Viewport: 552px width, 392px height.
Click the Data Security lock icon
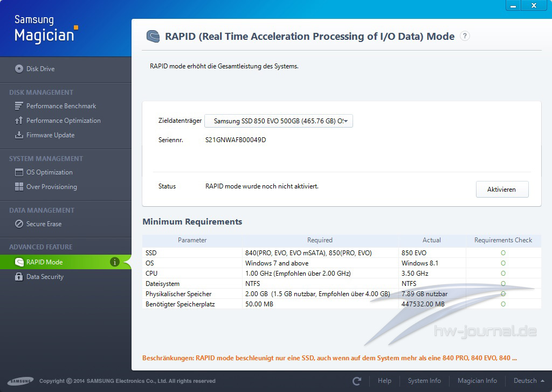pyautogui.click(x=19, y=277)
